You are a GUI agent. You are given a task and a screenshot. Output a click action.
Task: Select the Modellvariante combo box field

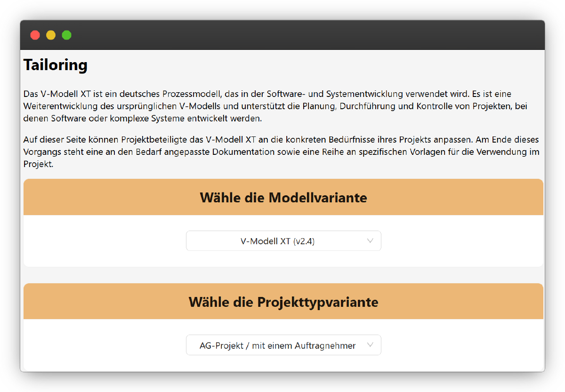point(283,240)
